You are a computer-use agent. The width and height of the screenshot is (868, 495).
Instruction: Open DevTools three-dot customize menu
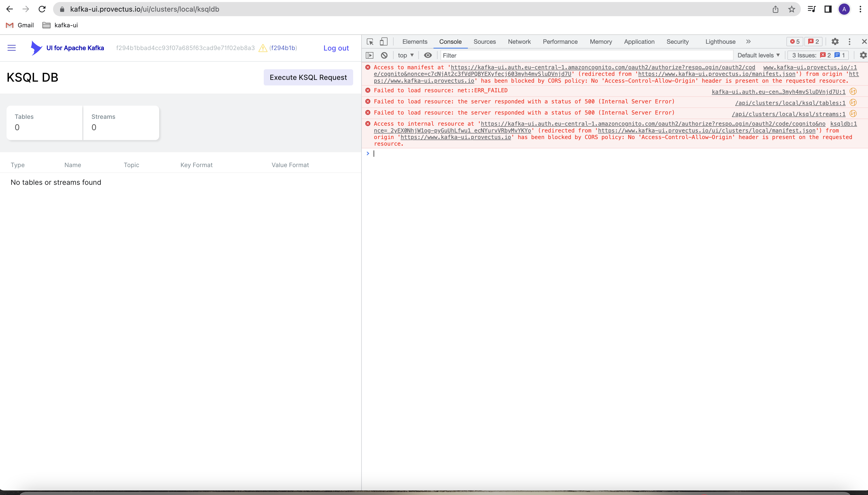tap(849, 41)
